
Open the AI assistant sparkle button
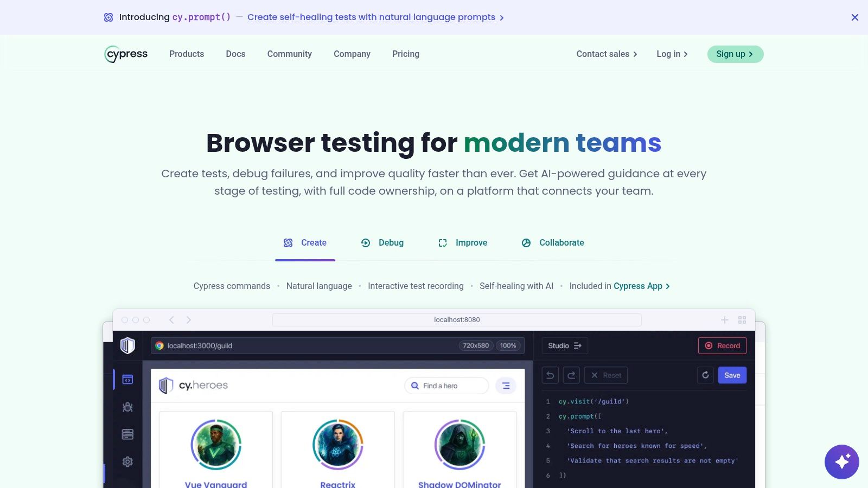[x=841, y=462]
